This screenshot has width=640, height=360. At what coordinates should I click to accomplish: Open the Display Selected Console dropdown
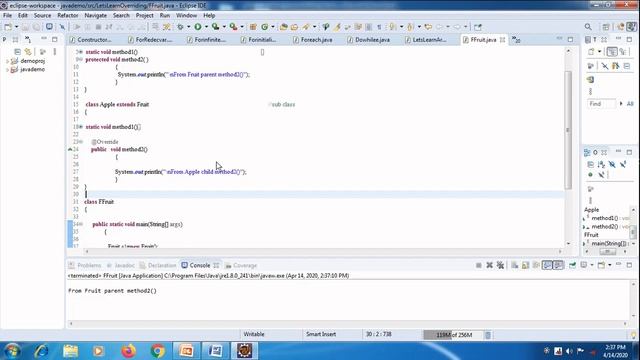(x=592, y=265)
